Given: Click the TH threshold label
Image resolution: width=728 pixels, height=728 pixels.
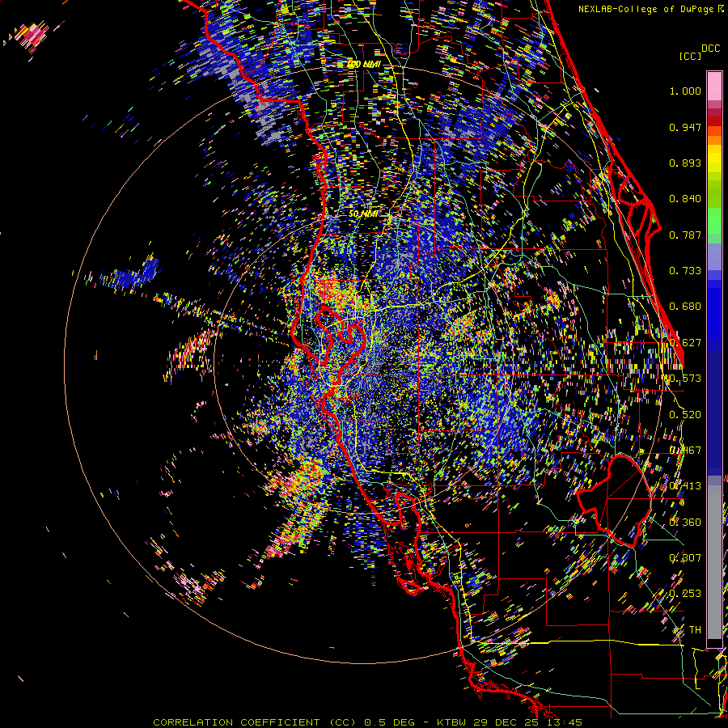Looking at the screenshot, I should pos(695,630).
